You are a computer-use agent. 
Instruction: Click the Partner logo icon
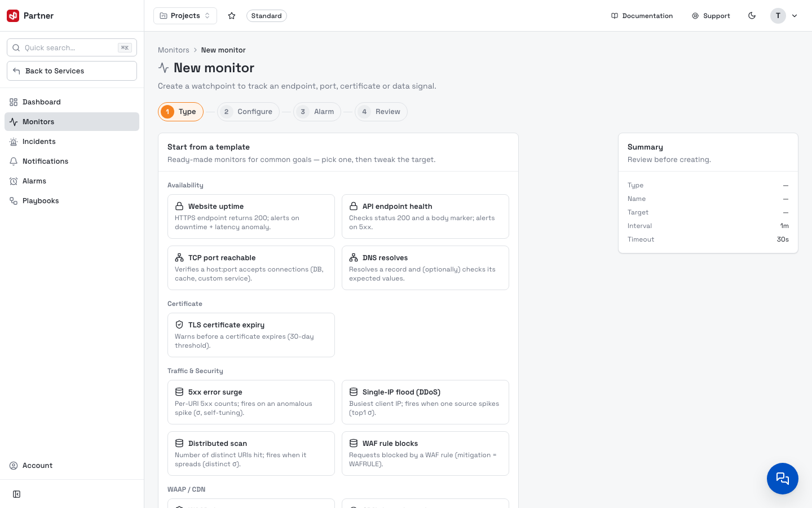click(x=13, y=16)
